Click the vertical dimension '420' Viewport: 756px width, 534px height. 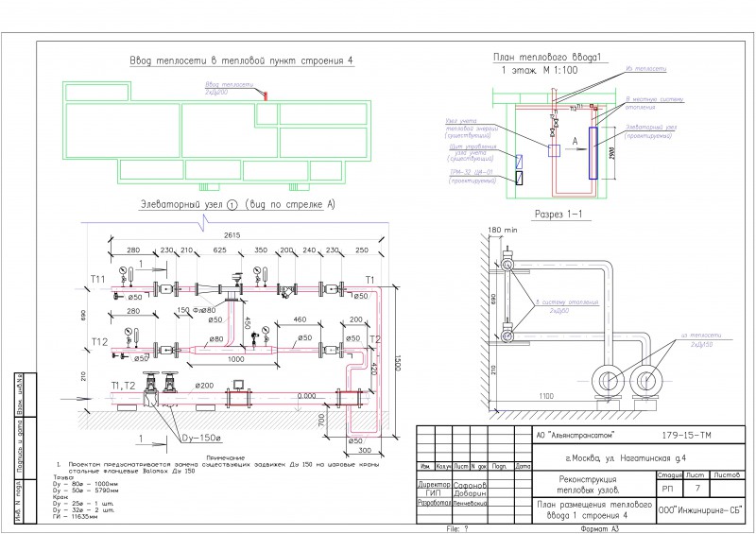372,369
